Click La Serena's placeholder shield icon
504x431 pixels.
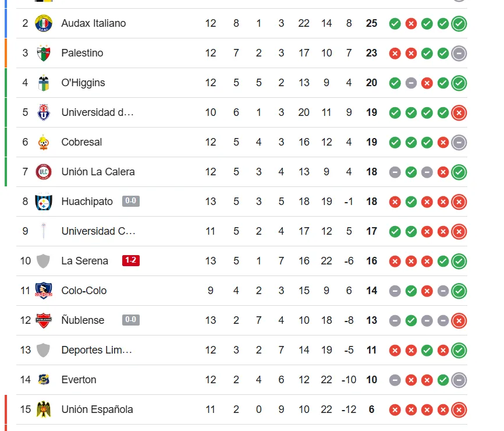(44, 261)
